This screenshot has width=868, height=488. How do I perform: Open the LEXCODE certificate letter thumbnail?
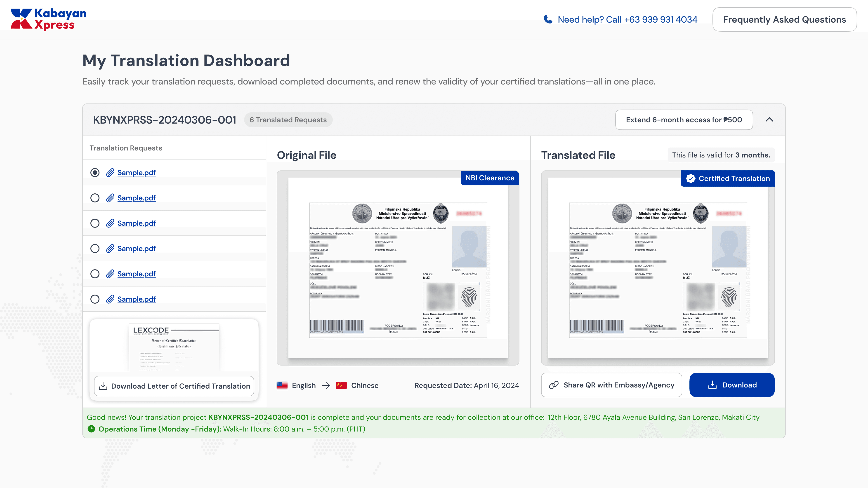174,347
